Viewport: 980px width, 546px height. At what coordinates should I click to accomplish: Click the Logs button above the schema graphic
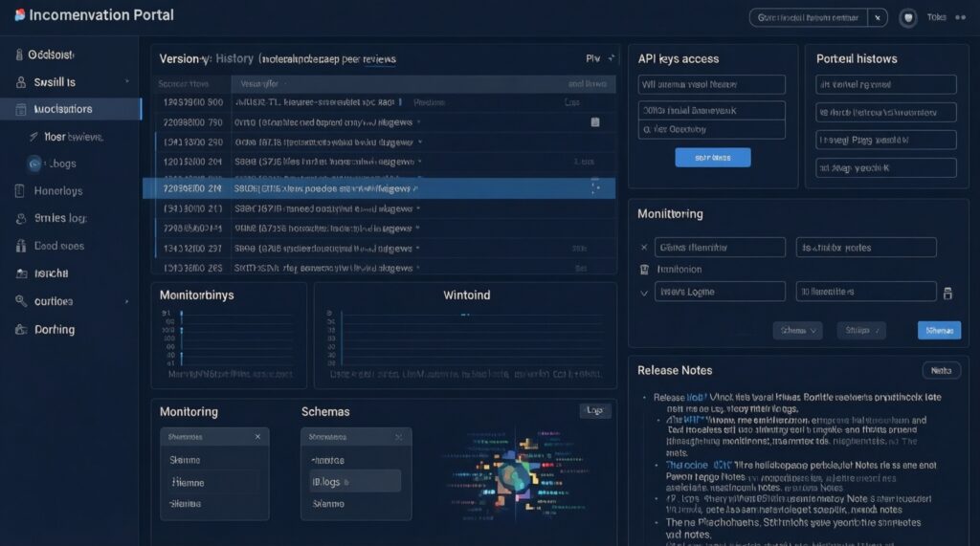tap(594, 411)
